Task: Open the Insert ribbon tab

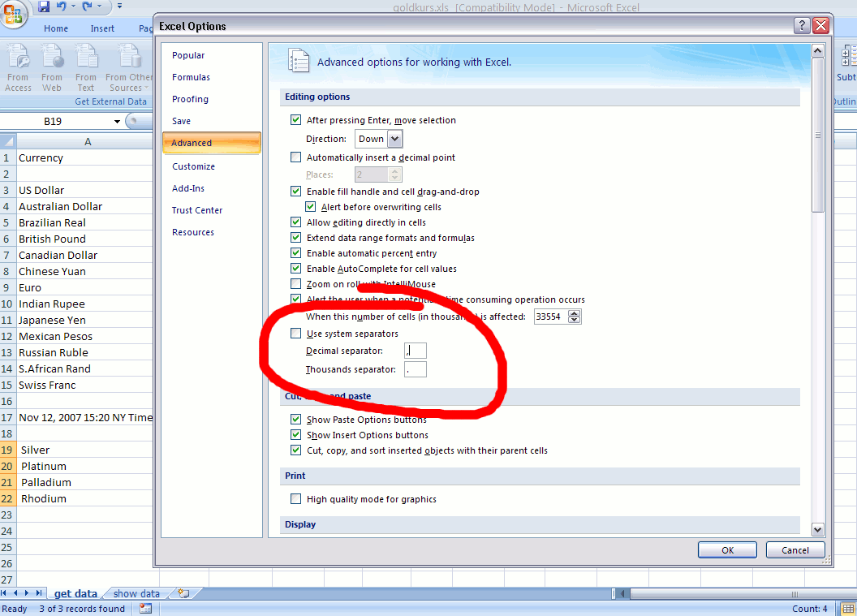Action: [x=102, y=28]
